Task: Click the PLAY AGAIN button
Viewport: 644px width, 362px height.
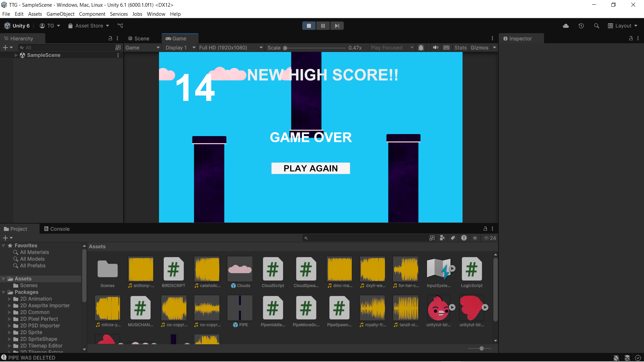Action: [310, 168]
